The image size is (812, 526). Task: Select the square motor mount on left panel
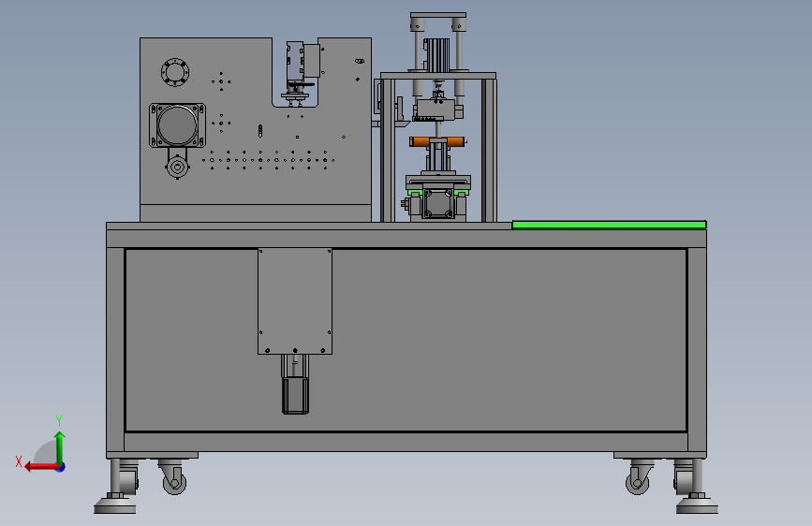(177, 125)
